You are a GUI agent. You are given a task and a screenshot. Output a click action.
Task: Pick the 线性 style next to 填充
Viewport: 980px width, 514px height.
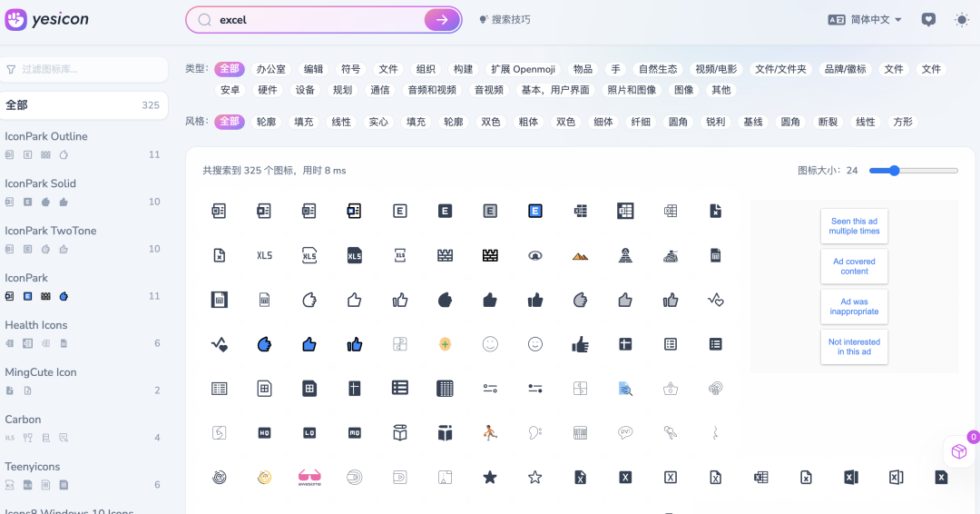tap(341, 122)
